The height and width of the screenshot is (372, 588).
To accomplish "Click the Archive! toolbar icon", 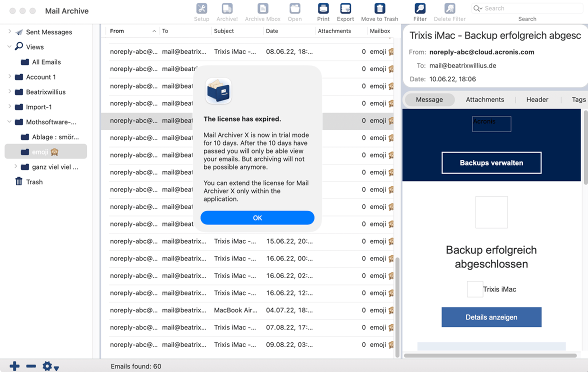I will click(227, 9).
